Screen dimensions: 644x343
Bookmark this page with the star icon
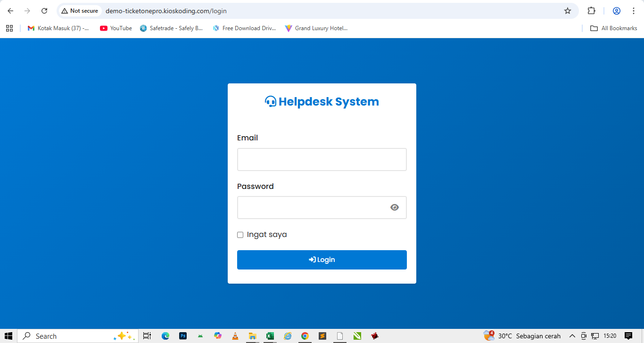pos(568,10)
